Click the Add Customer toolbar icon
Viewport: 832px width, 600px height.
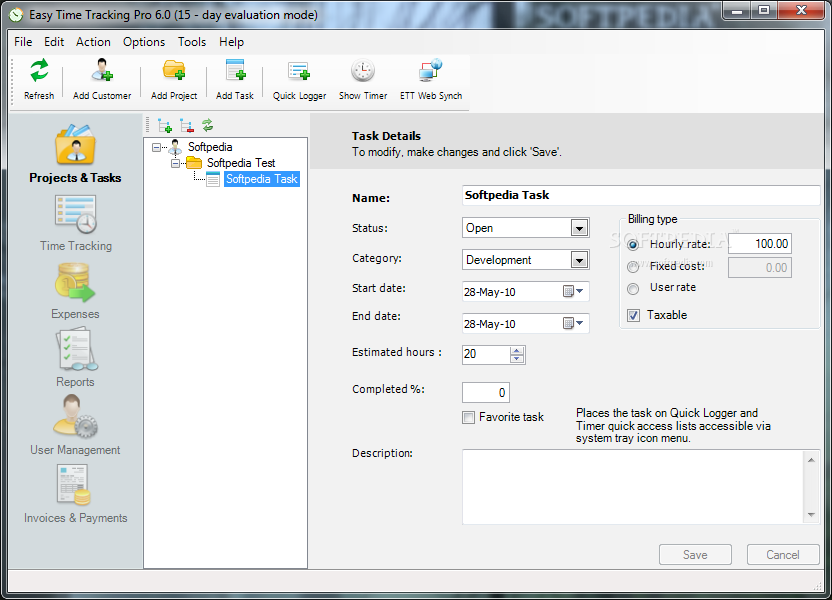(102, 70)
